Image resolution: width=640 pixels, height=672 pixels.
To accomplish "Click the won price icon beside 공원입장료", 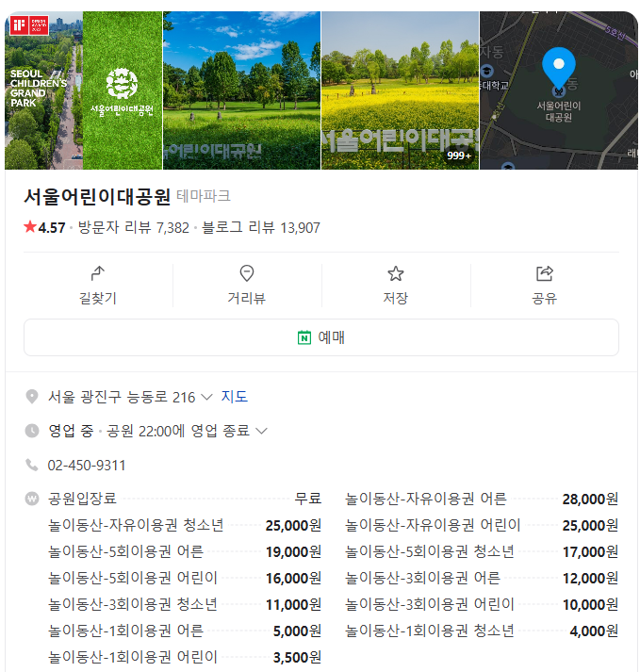I will (x=32, y=499).
